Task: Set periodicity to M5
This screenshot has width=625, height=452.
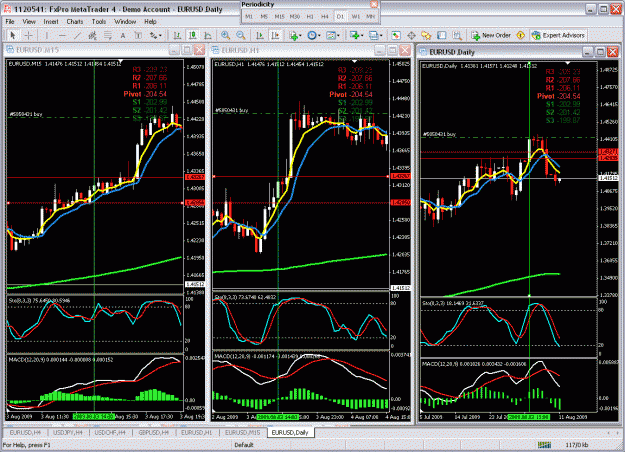Action: point(264,16)
